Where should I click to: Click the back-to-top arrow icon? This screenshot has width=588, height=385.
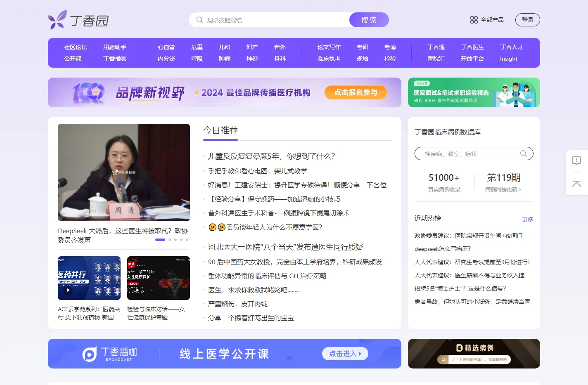coord(576,184)
